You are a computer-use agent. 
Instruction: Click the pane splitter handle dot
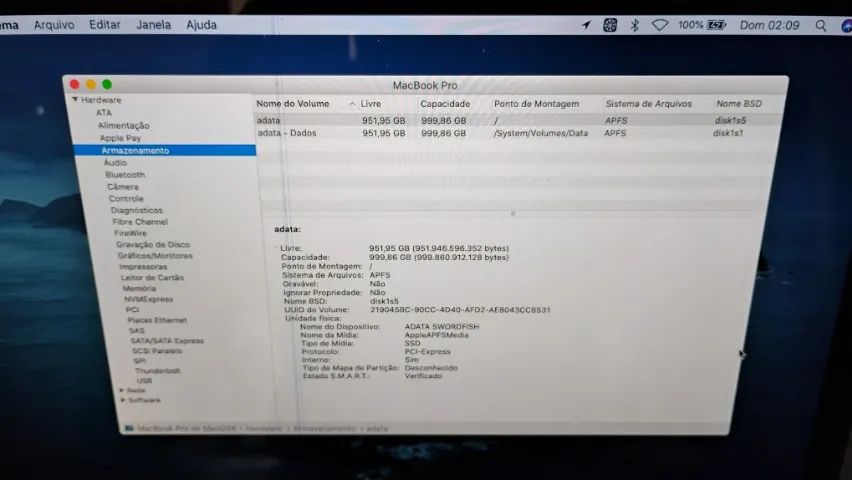(512, 213)
